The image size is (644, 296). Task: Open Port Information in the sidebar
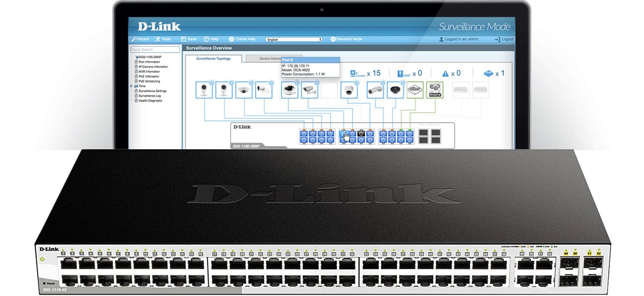[147, 62]
